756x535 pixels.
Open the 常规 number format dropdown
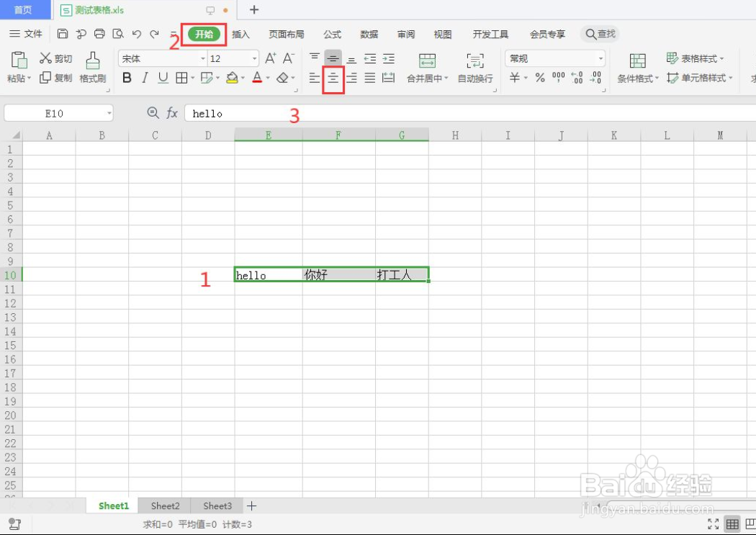tap(600, 58)
